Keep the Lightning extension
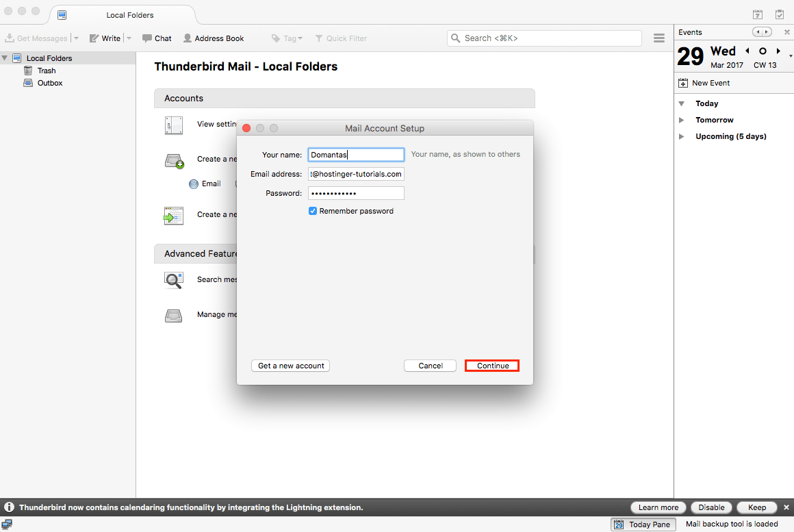The height and width of the screenshot is (532, 794). pyautogui.click(x=757, y=507)
